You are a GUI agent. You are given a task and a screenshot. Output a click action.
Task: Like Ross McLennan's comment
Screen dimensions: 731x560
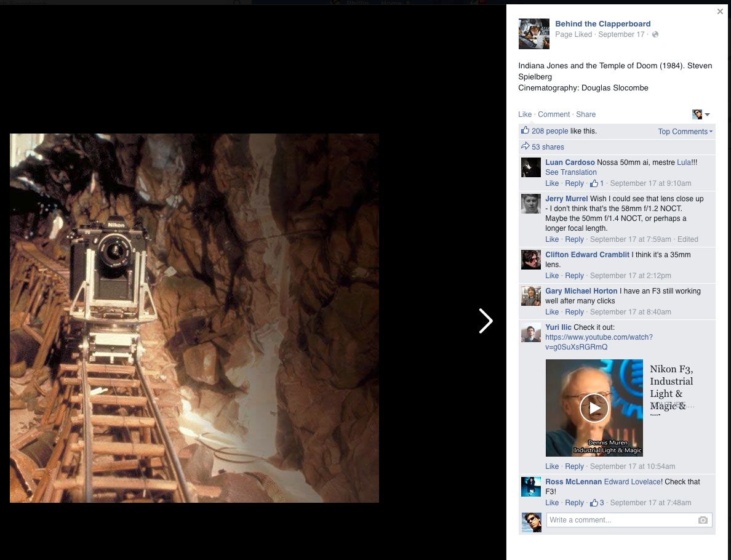[x=551, y=503]
